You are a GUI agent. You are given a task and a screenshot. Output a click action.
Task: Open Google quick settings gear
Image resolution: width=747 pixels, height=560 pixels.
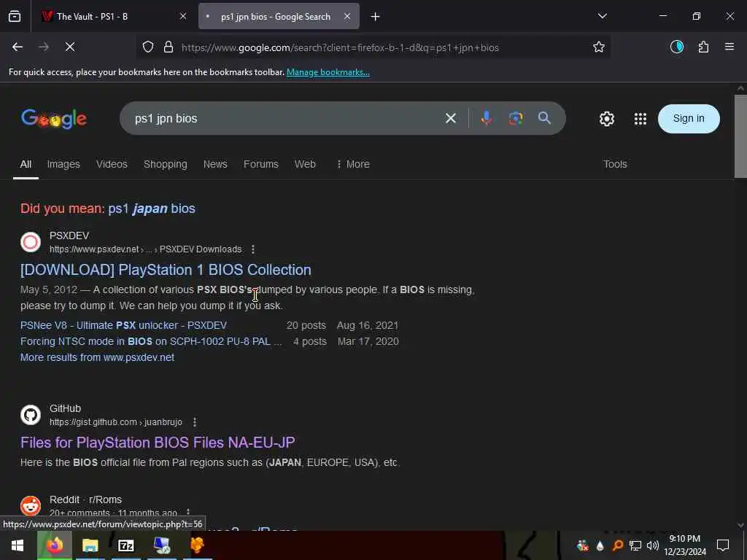[606, 119]
